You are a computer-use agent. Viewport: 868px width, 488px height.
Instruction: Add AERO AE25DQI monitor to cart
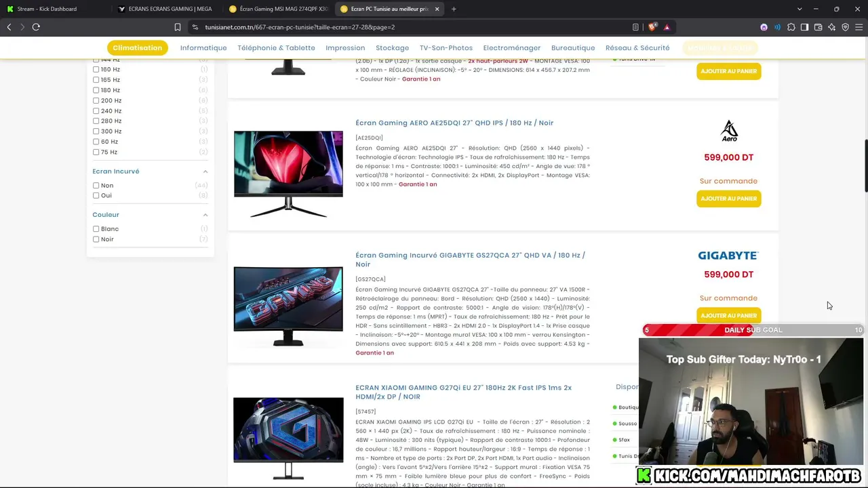(x=728, y=199)
